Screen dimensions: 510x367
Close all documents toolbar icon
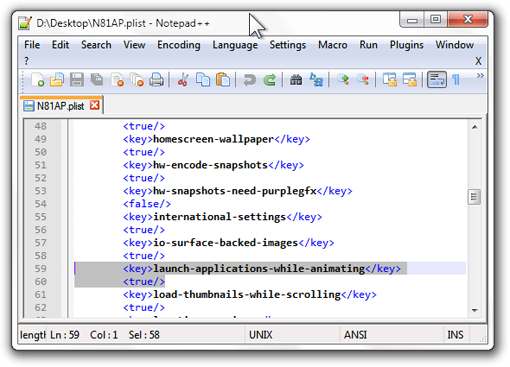coord(137,80)
